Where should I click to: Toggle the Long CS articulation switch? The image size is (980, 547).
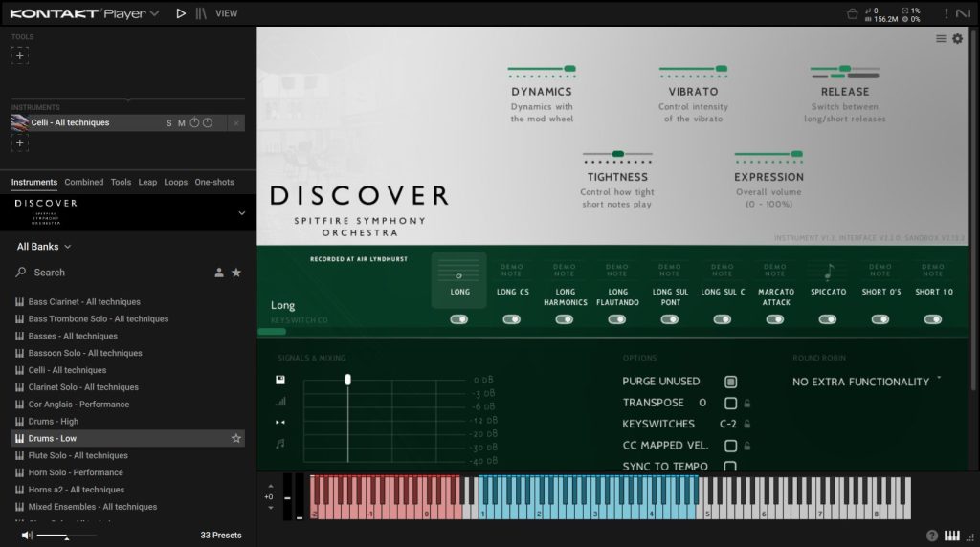511,319
